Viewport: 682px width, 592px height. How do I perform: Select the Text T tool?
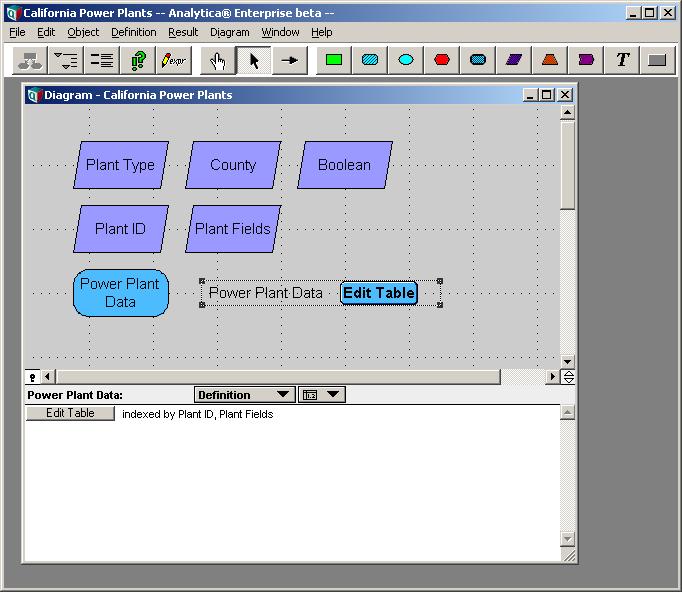coord(622,60)
